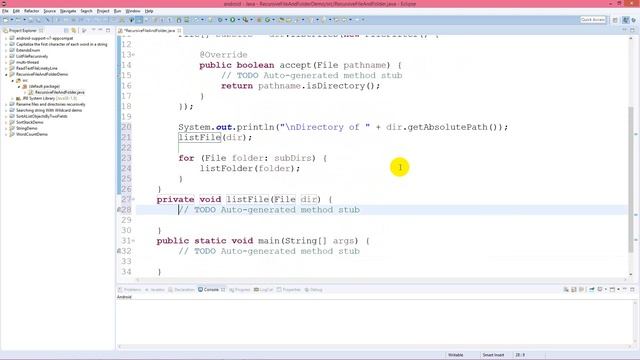This screenshot has height=360, width=640.
Task: Click the Smart Insert status bar entry
Action: click(493, 355)
